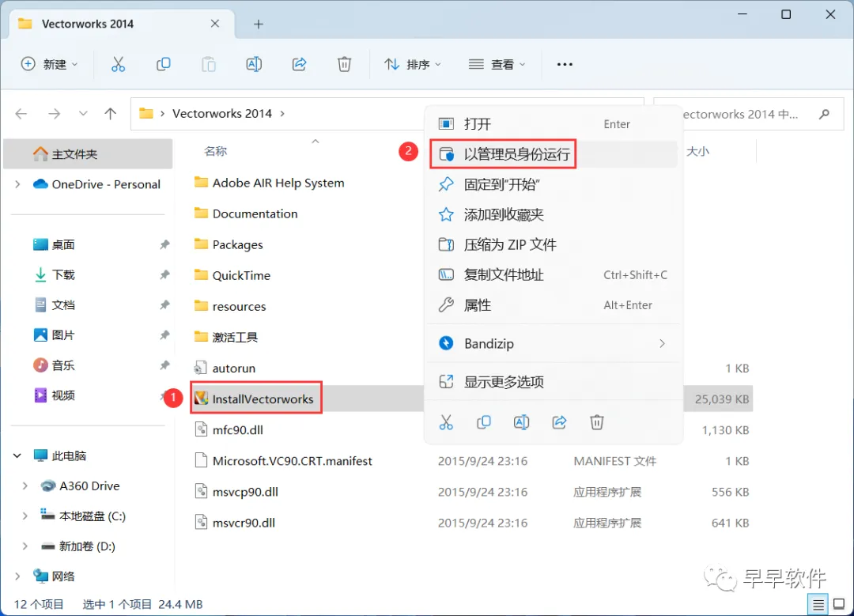
Task: Click the 激活工具 folder icon
Action: tap(201, 337)
